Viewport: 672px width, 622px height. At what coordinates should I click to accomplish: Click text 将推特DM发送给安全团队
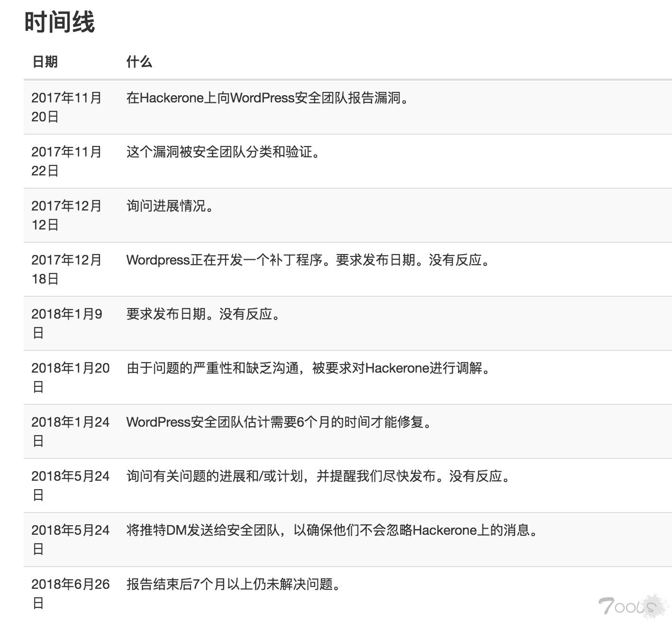(203, 531)
